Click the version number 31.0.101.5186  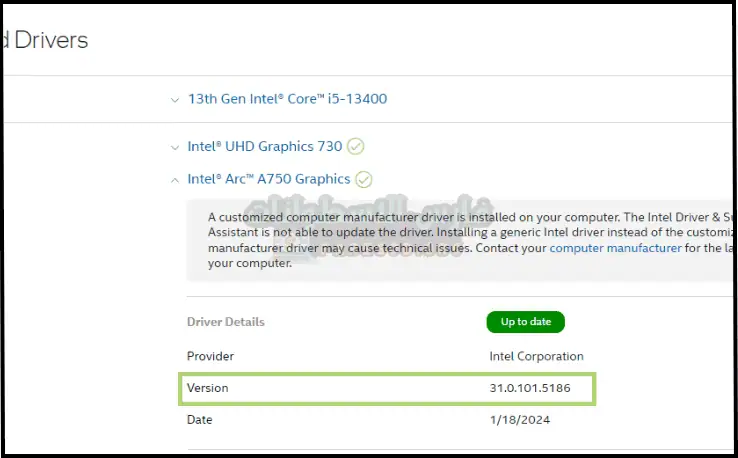click(530, 388)
